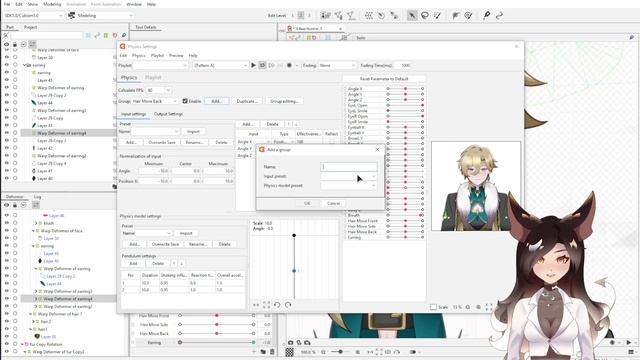Click the trash icon in the parameter panel
The image size is (640, 360).
272,352
